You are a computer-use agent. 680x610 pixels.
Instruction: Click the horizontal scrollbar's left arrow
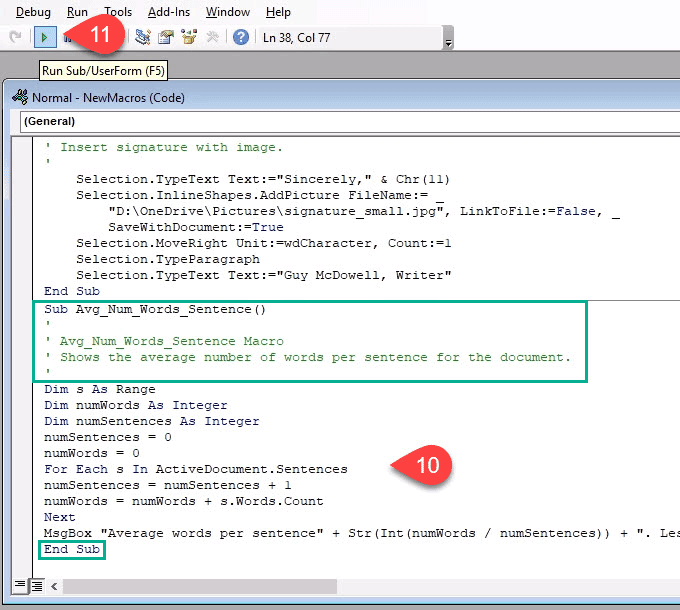click(x=54, y=587)
